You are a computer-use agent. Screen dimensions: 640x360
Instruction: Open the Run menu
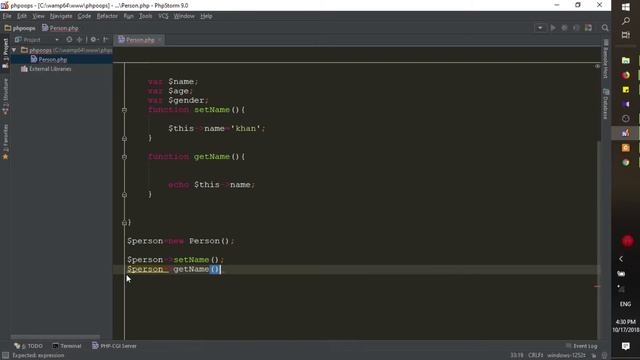[x=129, y=16]
